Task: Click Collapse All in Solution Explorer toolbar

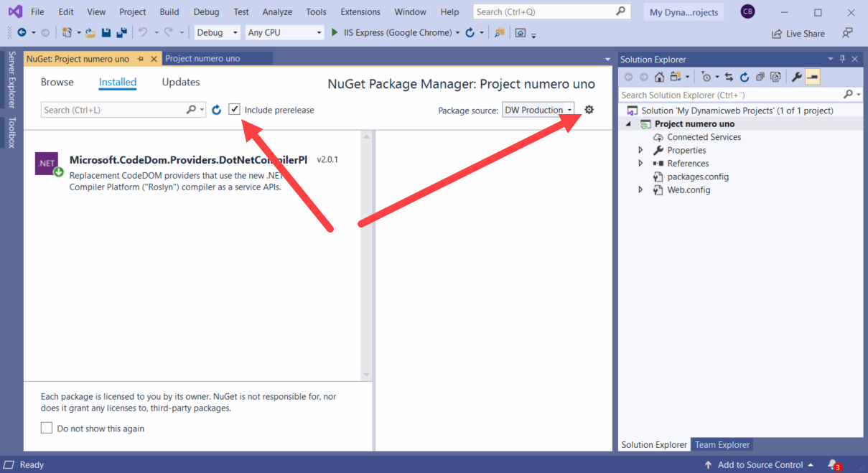Action: pyautogui.click(x=760, y=77)
